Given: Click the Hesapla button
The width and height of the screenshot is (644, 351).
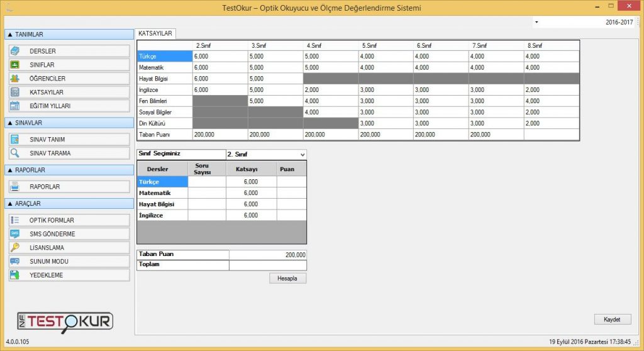Looking at the screenshot, I should click(x=287, y=278).
